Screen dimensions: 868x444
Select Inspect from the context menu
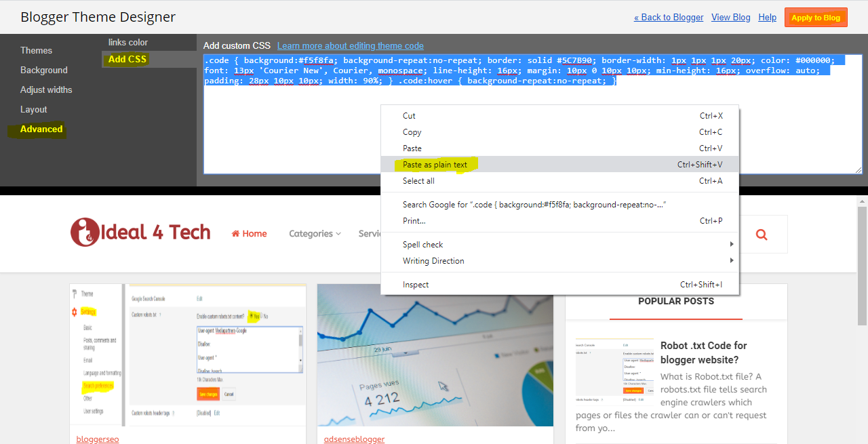point(416,285)
